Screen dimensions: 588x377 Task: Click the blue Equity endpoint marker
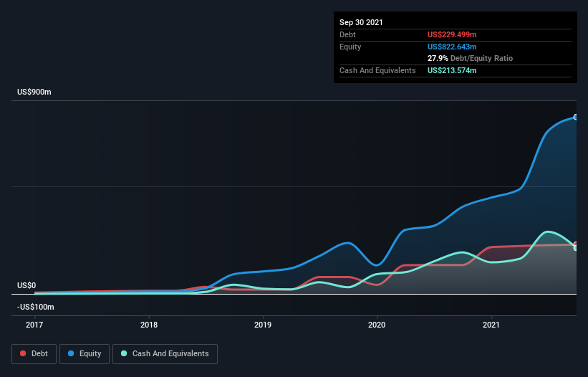(x=576, y=117)
